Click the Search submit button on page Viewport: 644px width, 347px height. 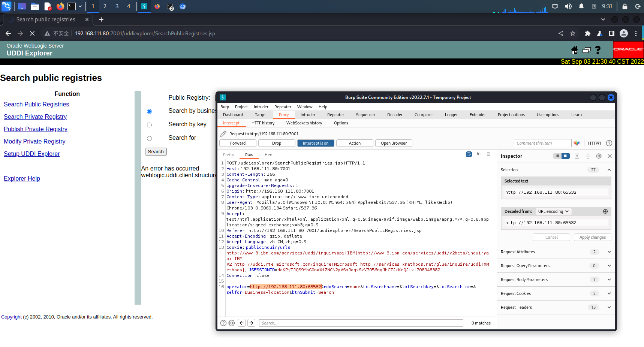click(x=156, y=151)
